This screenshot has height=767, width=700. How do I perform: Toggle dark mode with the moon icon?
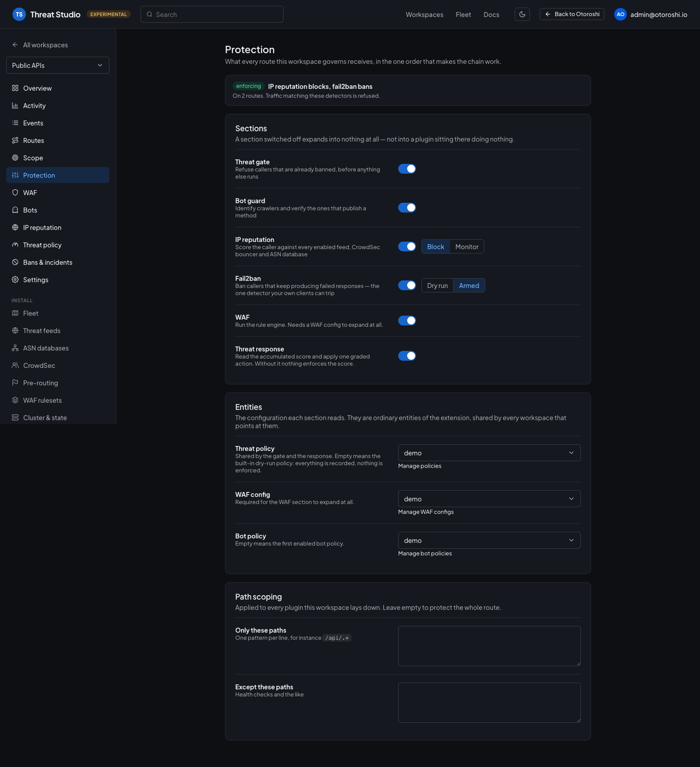[522, 14]
